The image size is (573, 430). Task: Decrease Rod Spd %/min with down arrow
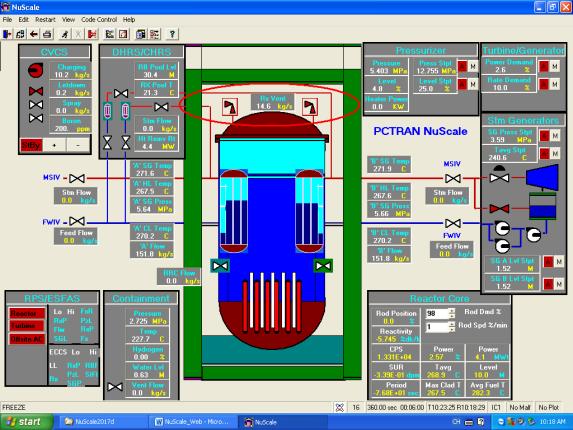(x=452, y=329)
